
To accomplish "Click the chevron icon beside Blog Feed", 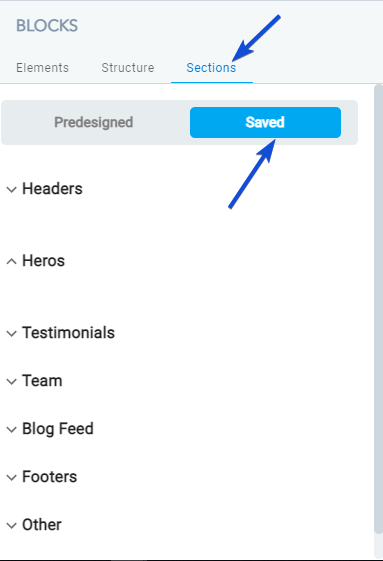I will pyautogui.click(x=11, y=429).
